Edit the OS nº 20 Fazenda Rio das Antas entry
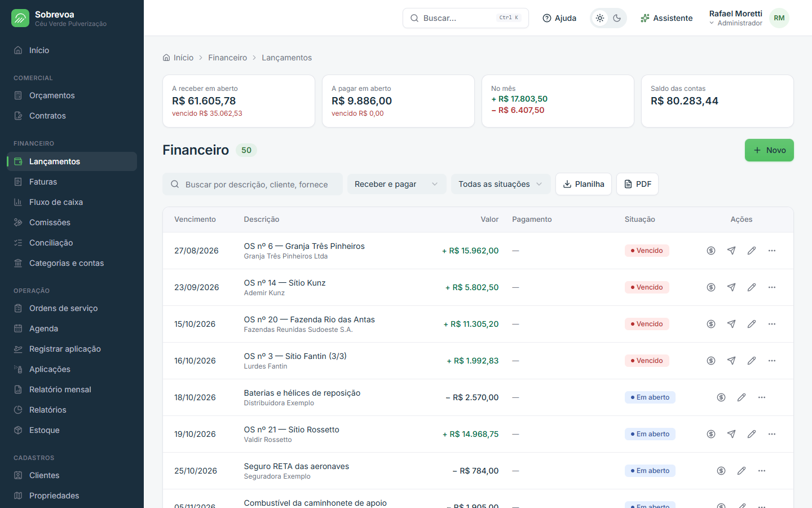 (752, 324)
